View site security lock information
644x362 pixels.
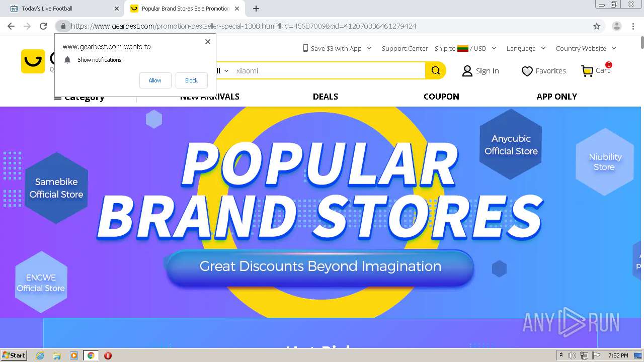(63, 26)
